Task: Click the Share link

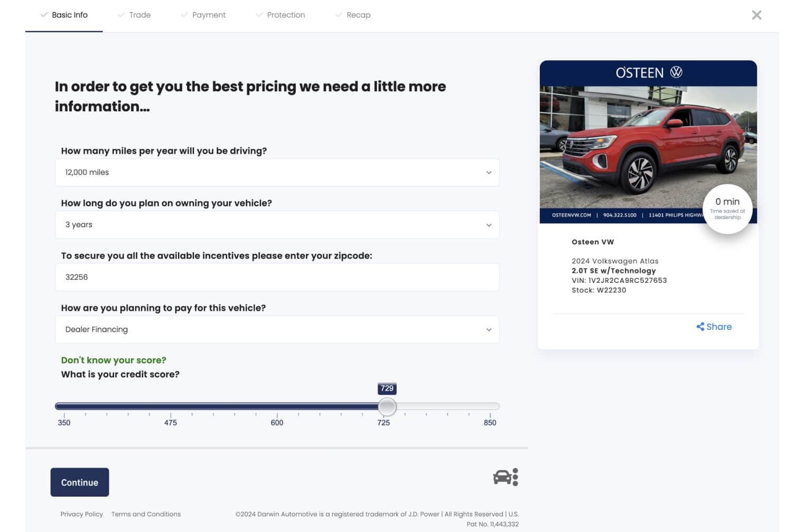Action: (x=714, y=327)
